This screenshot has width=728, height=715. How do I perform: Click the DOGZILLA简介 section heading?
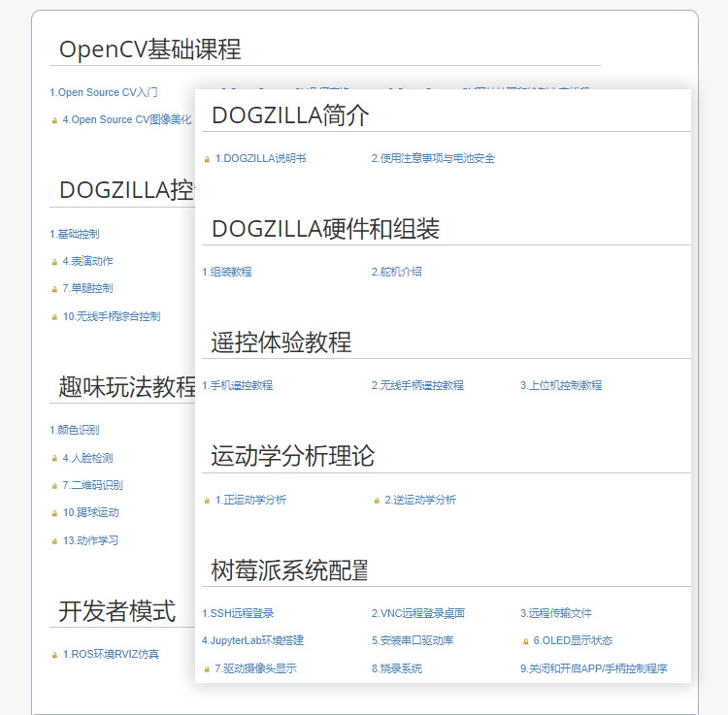pyautogui.click(x=290, y=115)
